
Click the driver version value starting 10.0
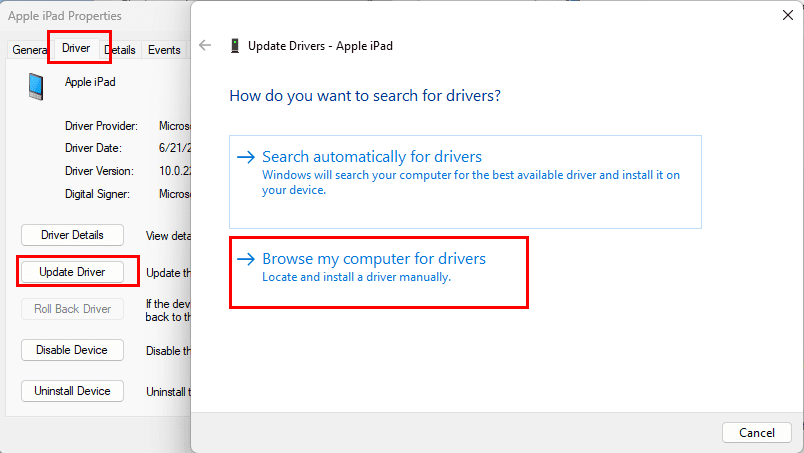click(x=175, y=171)
